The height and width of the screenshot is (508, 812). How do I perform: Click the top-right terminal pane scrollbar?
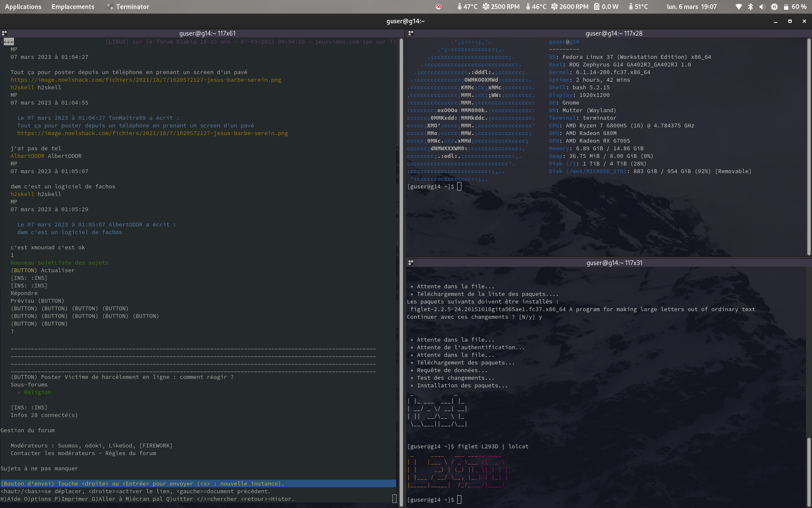point(809,147)
